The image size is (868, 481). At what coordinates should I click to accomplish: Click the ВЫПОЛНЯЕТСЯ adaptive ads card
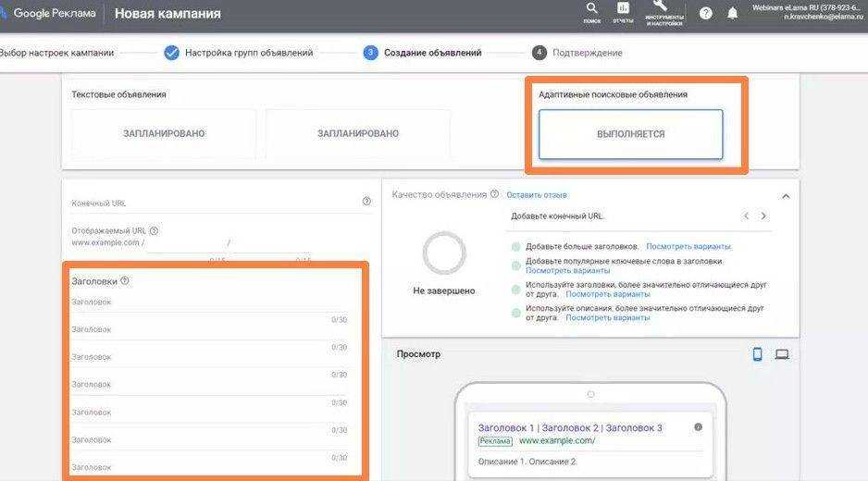630,134
